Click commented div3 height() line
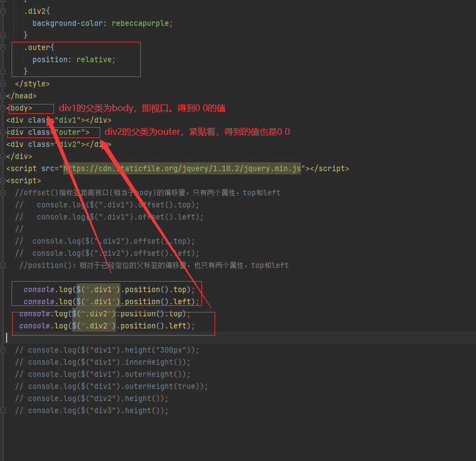476x461 pixels. (92, 410)
